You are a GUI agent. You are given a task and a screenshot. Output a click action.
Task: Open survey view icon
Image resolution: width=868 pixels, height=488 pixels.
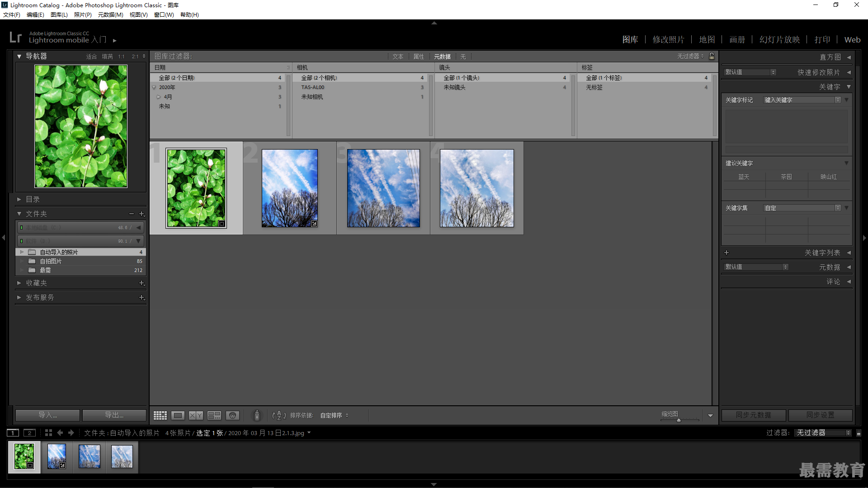[214, 415]
